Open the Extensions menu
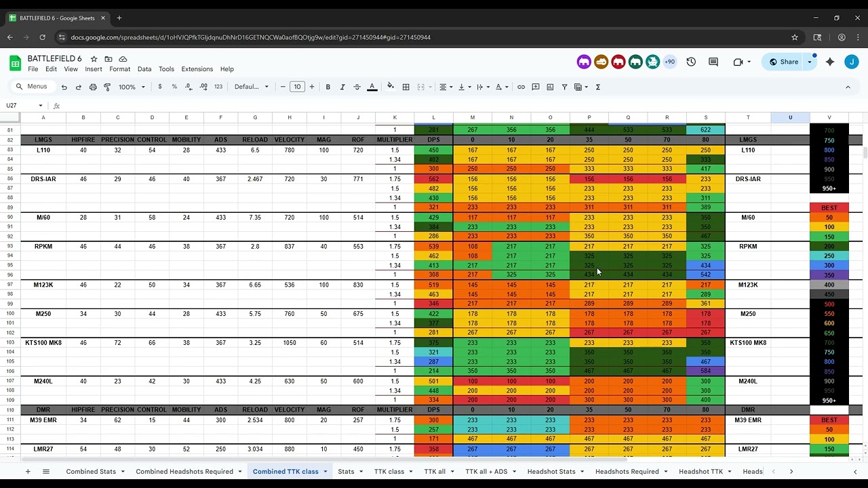 (197, 69)
